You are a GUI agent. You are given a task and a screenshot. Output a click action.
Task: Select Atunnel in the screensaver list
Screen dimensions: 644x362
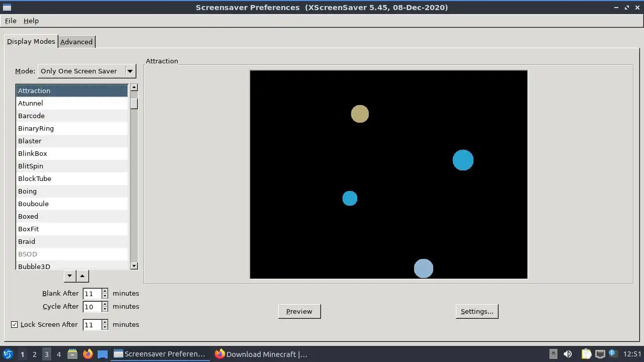(72, 103)
